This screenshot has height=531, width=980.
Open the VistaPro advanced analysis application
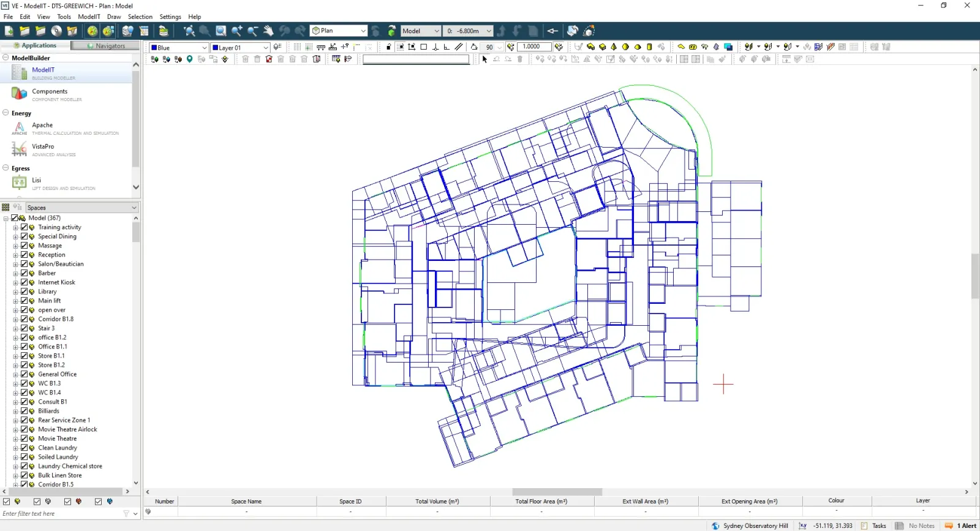[x=66, y=149]
